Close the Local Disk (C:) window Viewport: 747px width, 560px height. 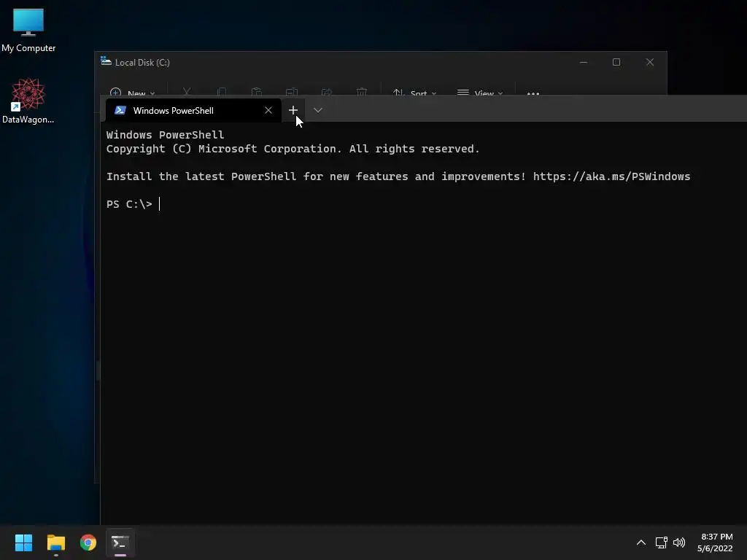tap(650, 63)
